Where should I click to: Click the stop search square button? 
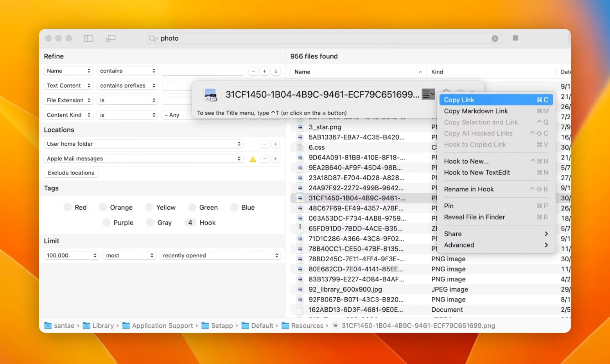[515, 38]
